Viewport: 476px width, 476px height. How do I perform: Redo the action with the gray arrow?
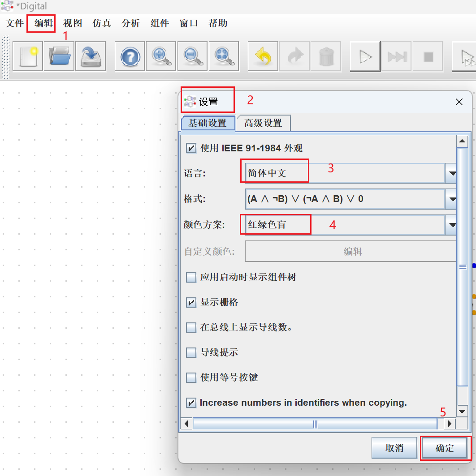click(294, 56)
